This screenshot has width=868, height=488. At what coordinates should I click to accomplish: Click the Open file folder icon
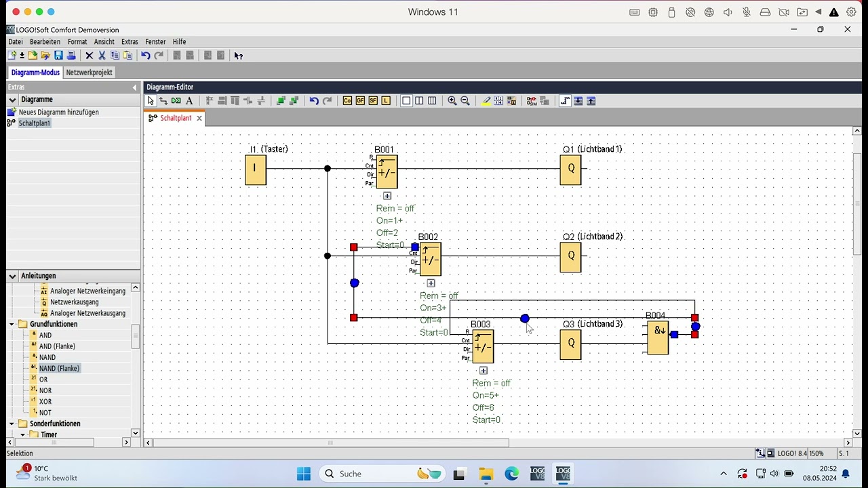[33, 56]
